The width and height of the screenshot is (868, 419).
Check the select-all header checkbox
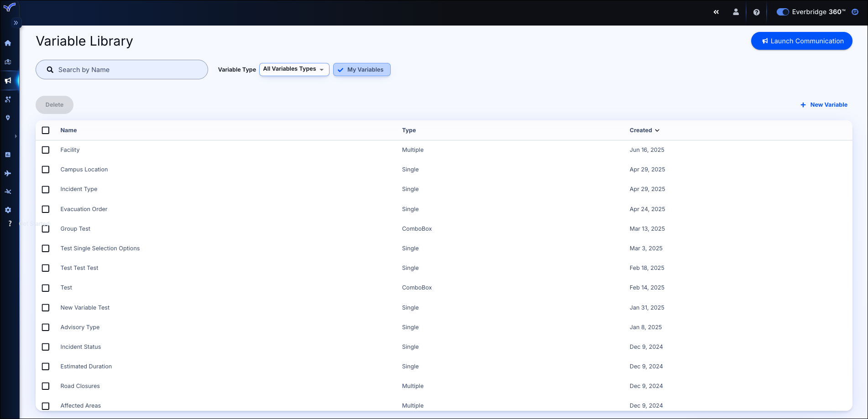pos(46,130)
